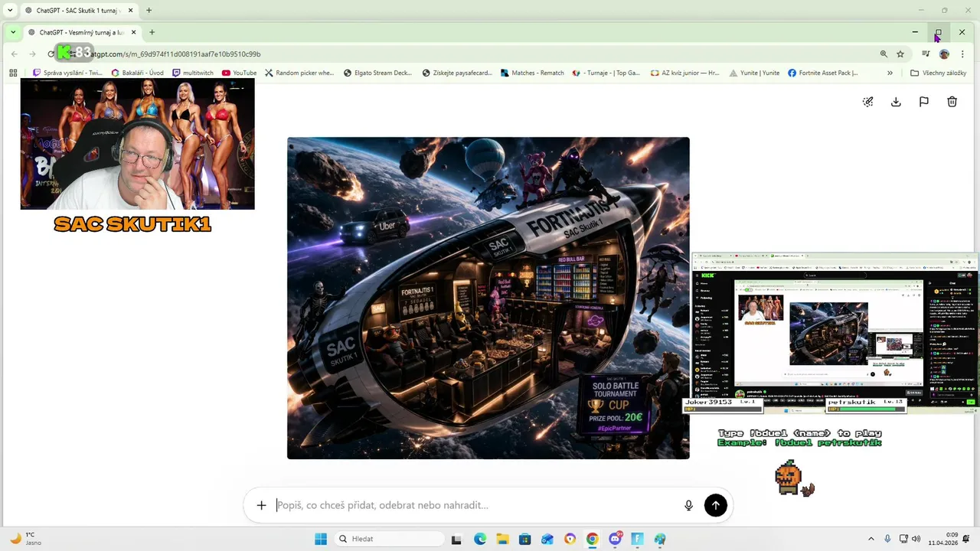980x551 pixels.
Task: Open the media control icon in toolbar
Action: (x=926, y=54)
